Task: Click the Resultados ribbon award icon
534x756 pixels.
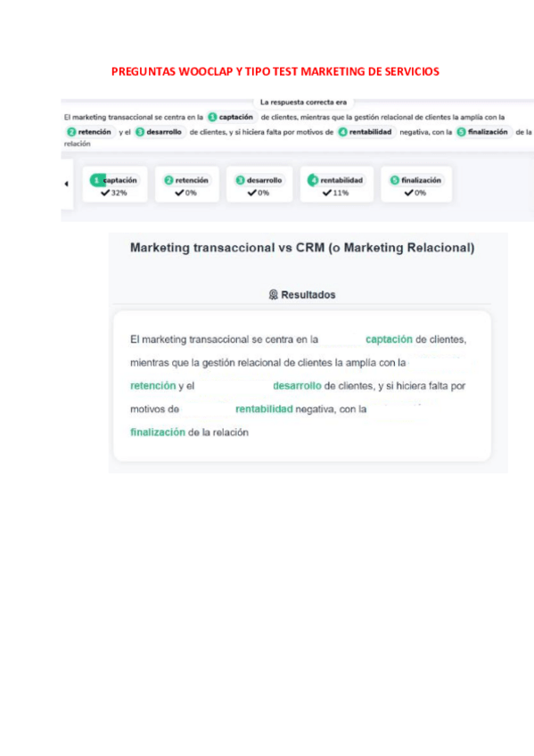Action: point(274,294)
